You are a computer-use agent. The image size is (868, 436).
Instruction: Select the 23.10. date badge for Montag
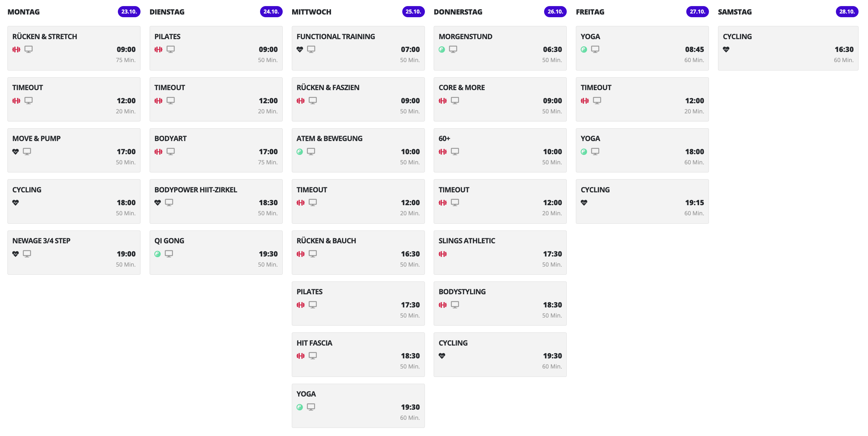pyautogui.click(x=129, y=11)
